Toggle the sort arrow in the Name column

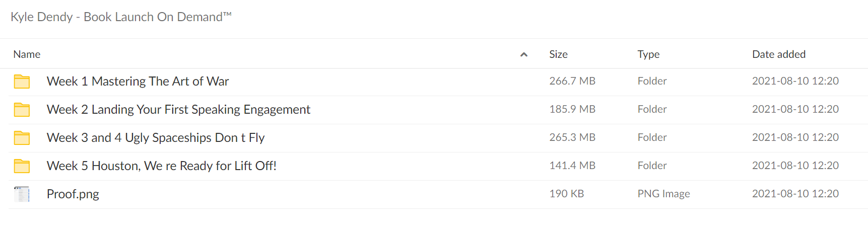524,54
